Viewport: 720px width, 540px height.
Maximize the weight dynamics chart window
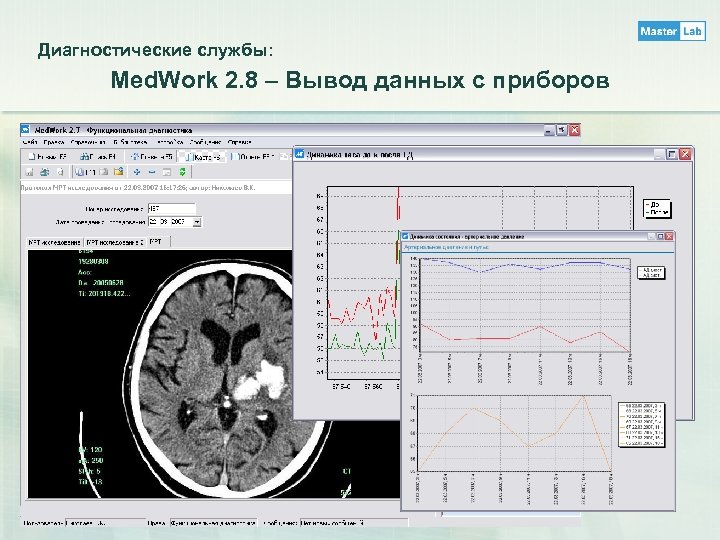pos(671,154)
